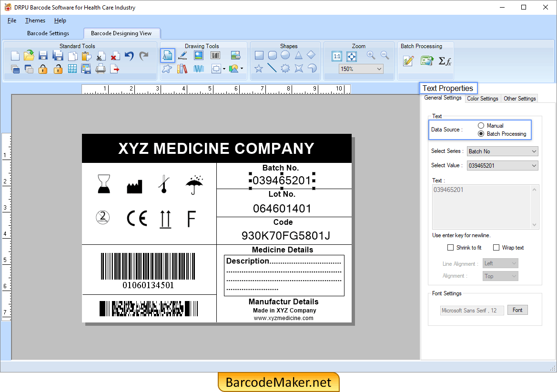Draw a five-point star shape
Viewport: 557px width, 392px height.
pyautogui.click(x=259, y=69)
